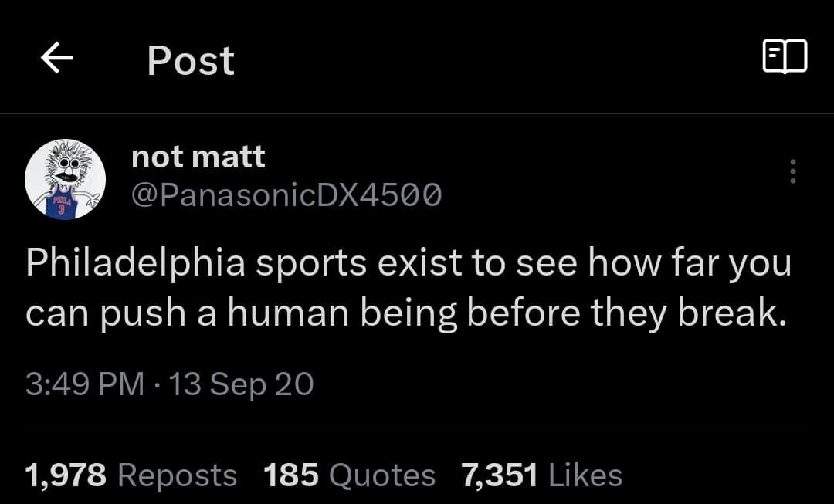Click the 'Quotes' label

point(381,475)
